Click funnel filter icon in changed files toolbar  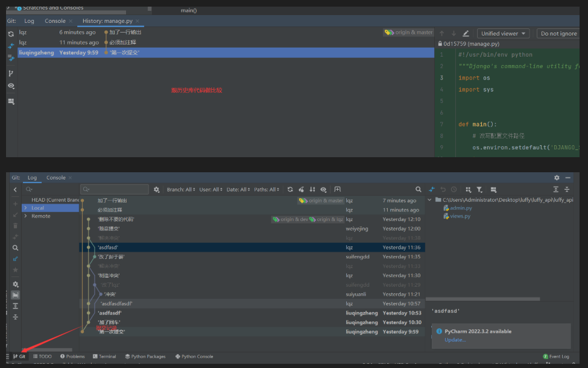click(x=479, y=190)
